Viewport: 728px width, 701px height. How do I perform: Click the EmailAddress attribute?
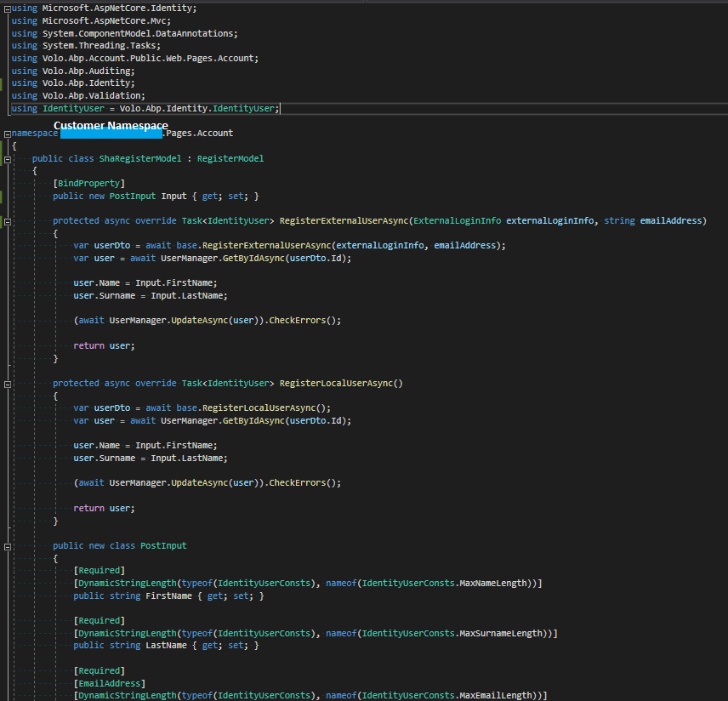109,684
